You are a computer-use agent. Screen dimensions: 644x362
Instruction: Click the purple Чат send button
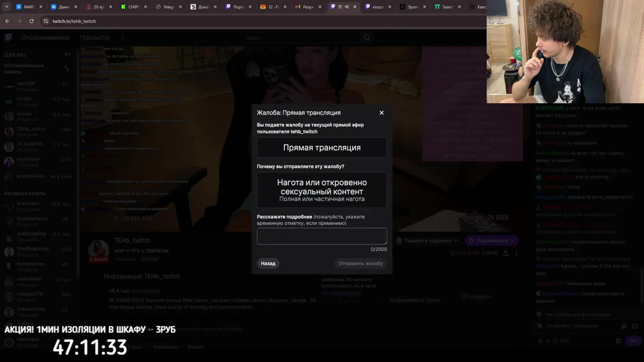pyautogui.click(x=633, y=341)
